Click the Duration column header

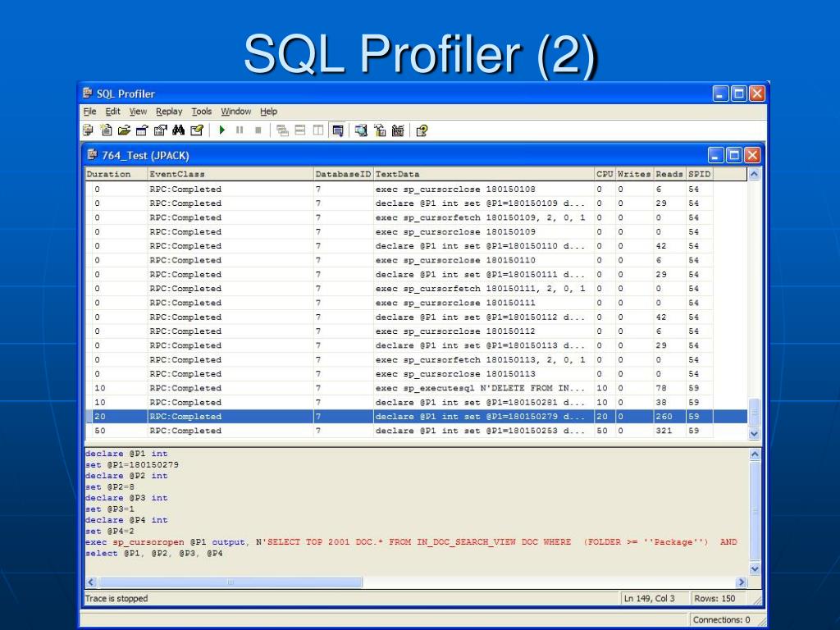(x=116, y=174)
